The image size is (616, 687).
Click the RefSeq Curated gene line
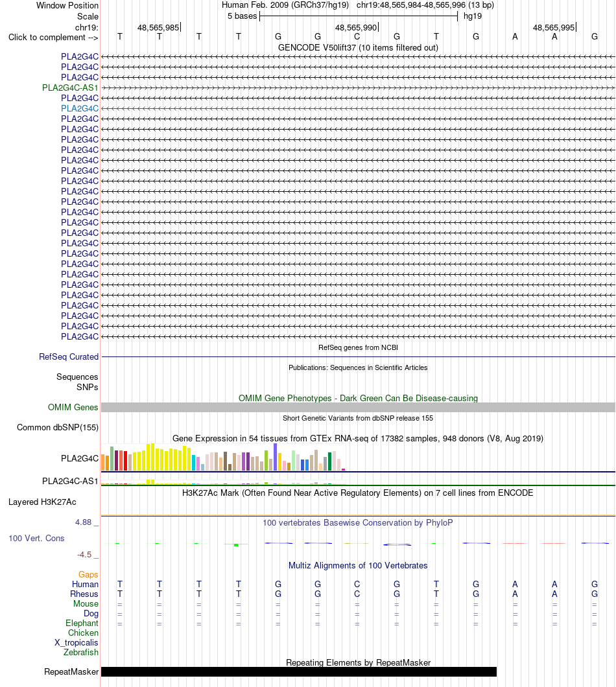(358, 356)
